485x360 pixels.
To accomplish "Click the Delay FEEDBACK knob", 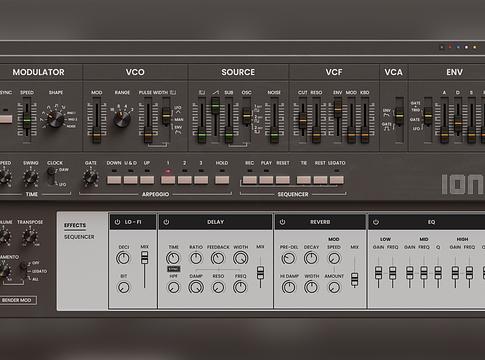I will coord(218,258).
